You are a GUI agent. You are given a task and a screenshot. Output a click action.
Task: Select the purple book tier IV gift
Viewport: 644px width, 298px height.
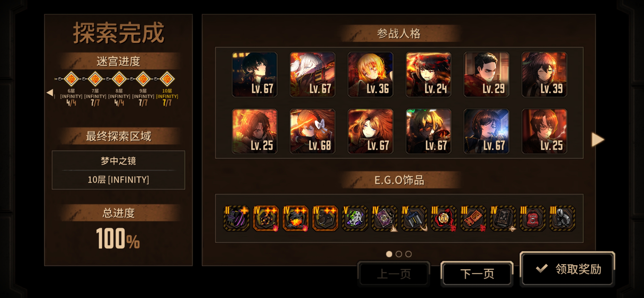(x=385, y=218)
